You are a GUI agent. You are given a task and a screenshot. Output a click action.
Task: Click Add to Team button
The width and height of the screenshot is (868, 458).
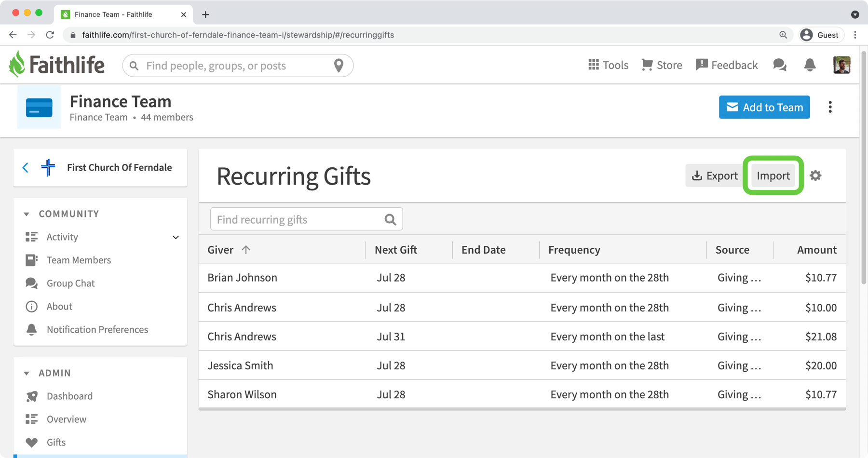(764, 107)
